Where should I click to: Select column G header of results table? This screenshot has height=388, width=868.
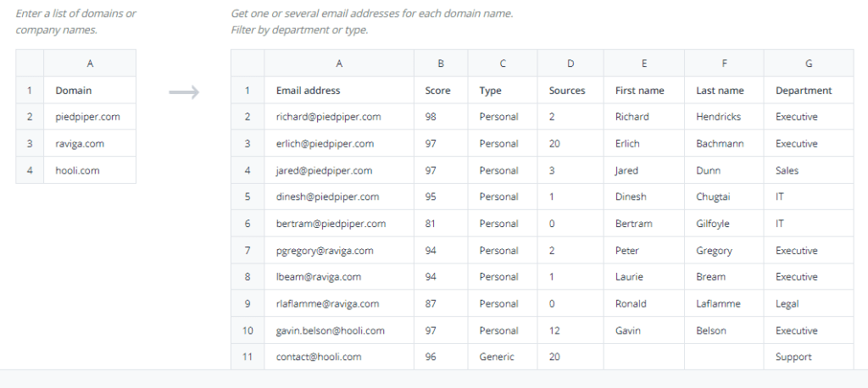(809, 63)
